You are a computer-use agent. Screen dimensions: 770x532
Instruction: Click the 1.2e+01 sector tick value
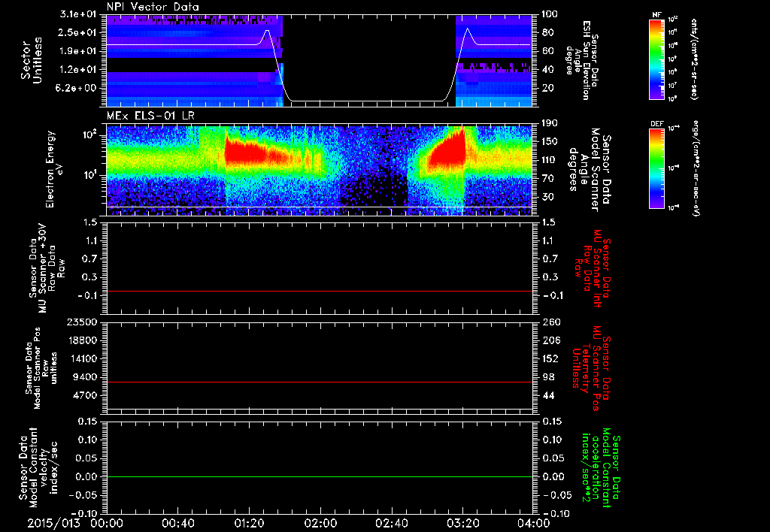tap(80, 70)
